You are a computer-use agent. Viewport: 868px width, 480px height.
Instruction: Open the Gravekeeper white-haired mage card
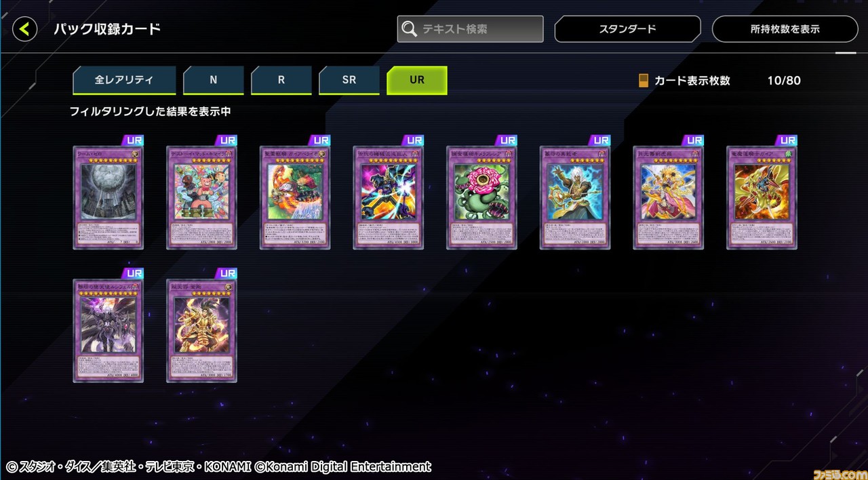576,197
